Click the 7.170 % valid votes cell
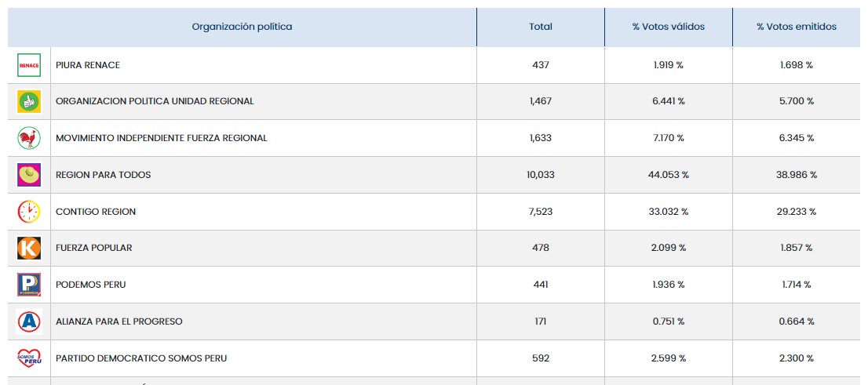The height and width of the screenshot is (385, 868). pos(668,138)
